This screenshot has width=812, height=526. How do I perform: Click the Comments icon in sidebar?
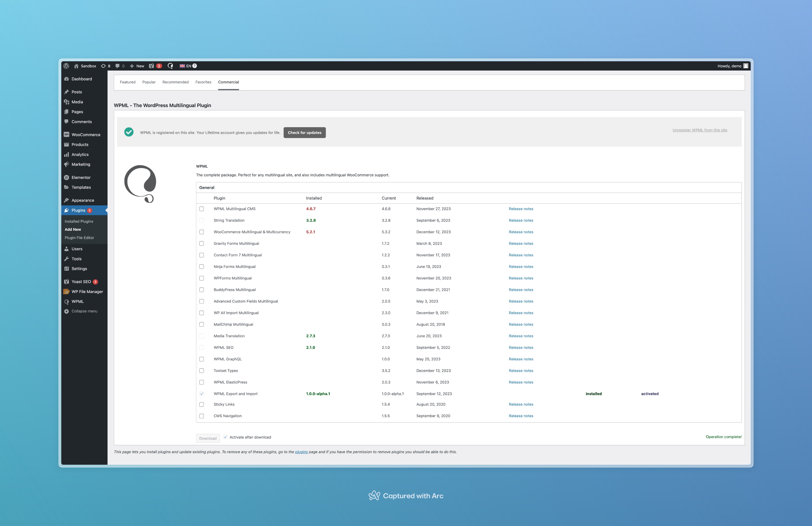(x=67, y=121)
